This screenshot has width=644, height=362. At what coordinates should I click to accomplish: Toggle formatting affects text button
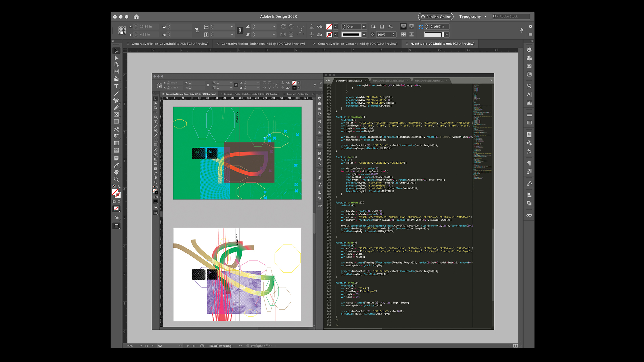pyautogui.click(x=119, y=202)
